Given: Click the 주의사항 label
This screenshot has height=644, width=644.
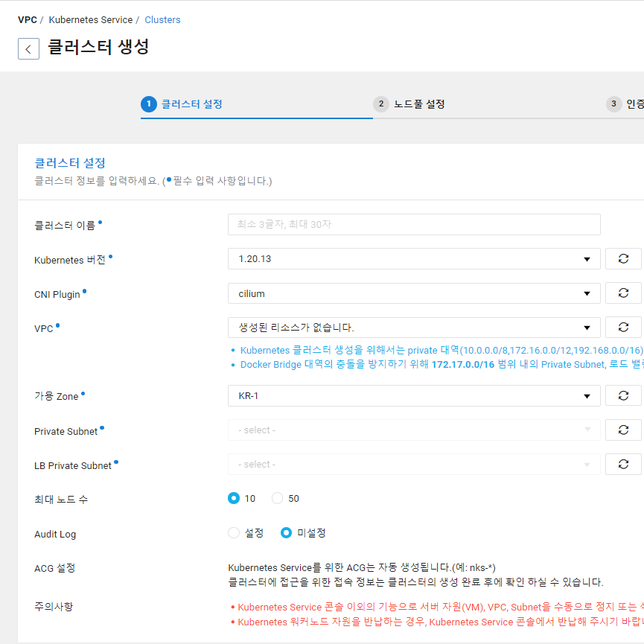Looking at the screenshot, I should [54, 607].
